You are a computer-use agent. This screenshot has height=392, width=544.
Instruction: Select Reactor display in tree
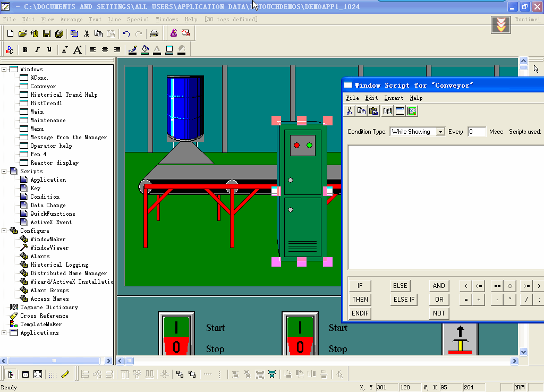[55, 163]
